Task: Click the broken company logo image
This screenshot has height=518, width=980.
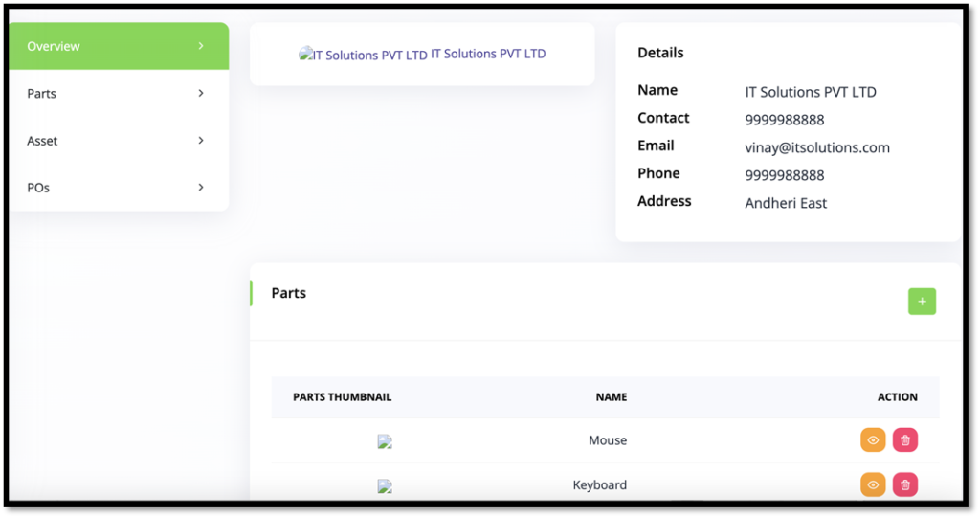Action: tap(363, 55)
